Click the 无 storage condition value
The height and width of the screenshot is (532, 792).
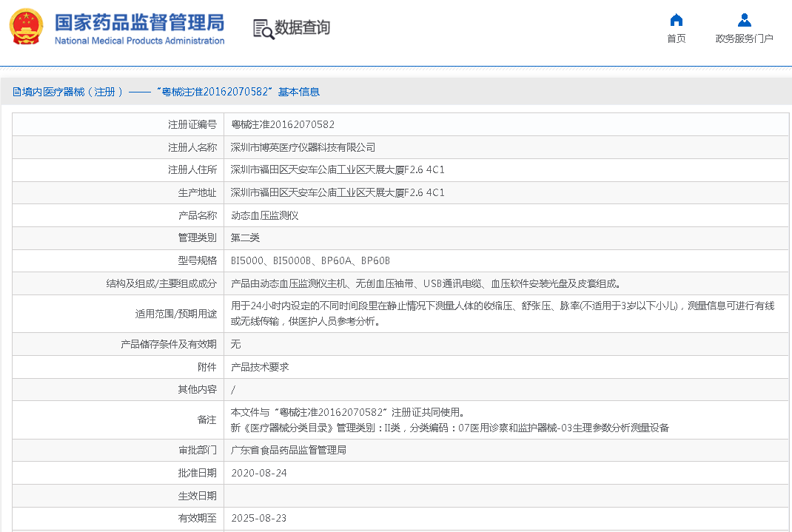tap(235, 344)
